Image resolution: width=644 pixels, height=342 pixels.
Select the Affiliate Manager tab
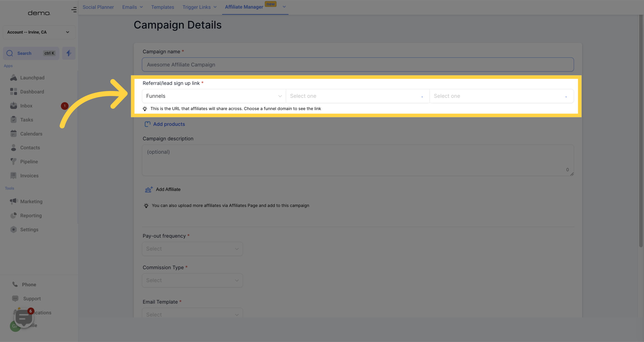[x=244, y=7]
